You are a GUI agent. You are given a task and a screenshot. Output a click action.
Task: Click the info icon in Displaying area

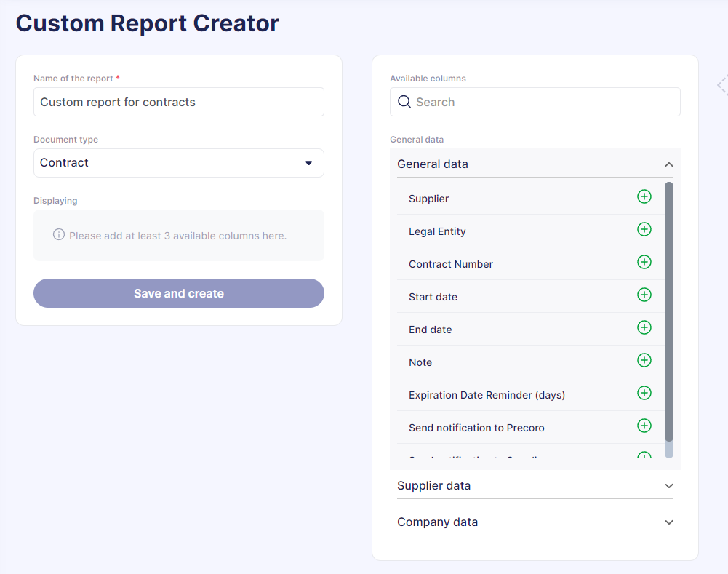[x=59, y=234]
